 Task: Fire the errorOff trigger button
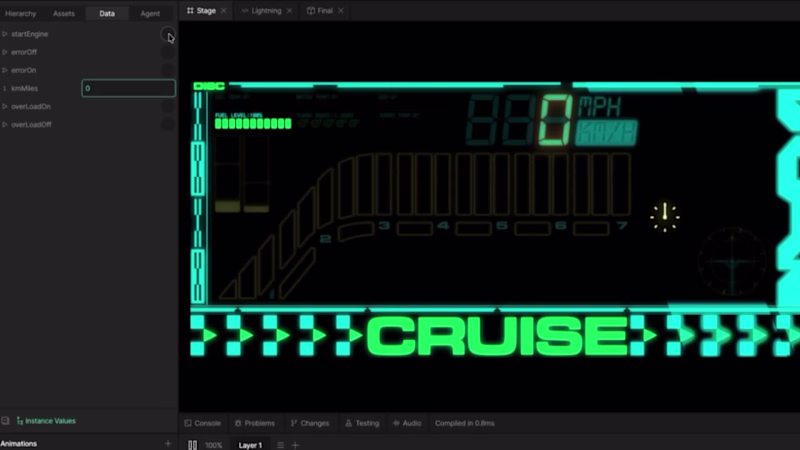(167, 52)
